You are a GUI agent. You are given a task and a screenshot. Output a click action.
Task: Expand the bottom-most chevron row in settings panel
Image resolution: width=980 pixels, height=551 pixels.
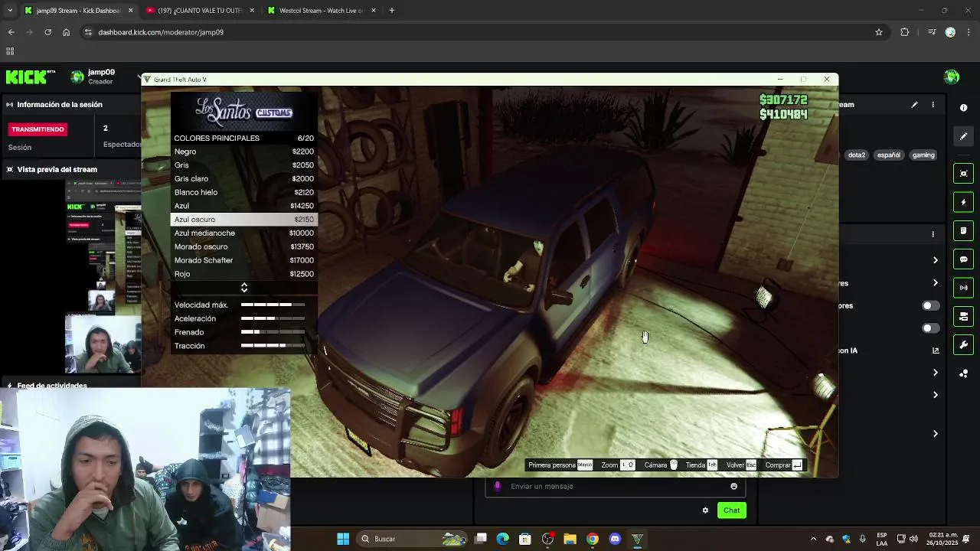tap(935, 434)
